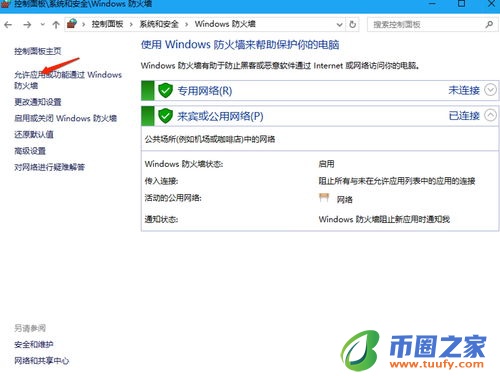This screenshot has height=376, width=500.
Task: Click the 传入连接 label
Action: [x=161, y=181]
